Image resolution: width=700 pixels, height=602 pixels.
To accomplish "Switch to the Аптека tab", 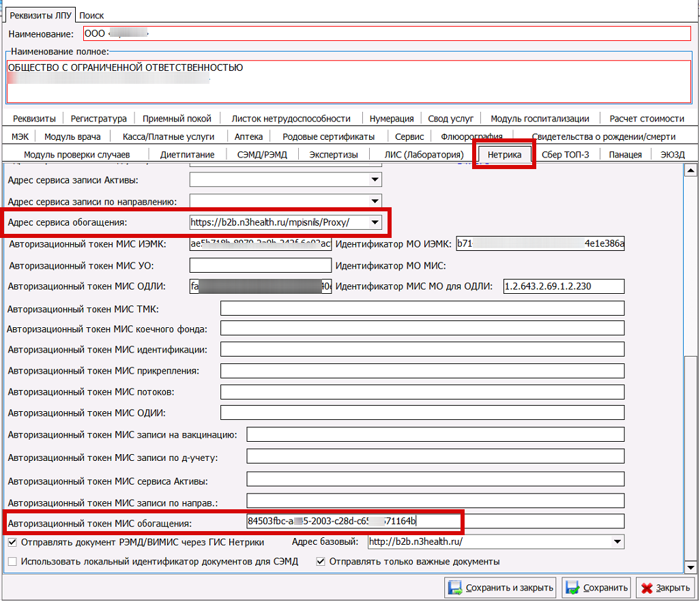I will (248, 136).
